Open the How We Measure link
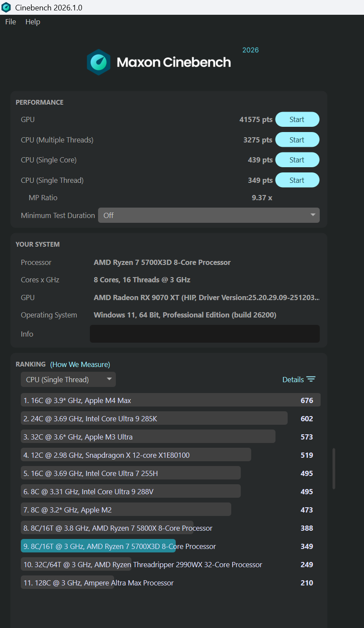 coord(80,364)
